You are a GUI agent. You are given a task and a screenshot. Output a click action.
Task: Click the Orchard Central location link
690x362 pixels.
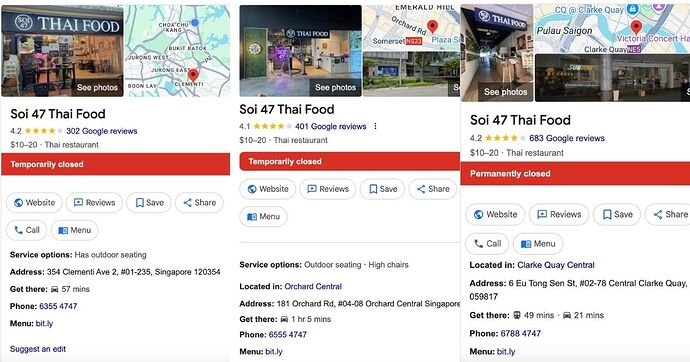pyautogui.click(x=313, y=286)
